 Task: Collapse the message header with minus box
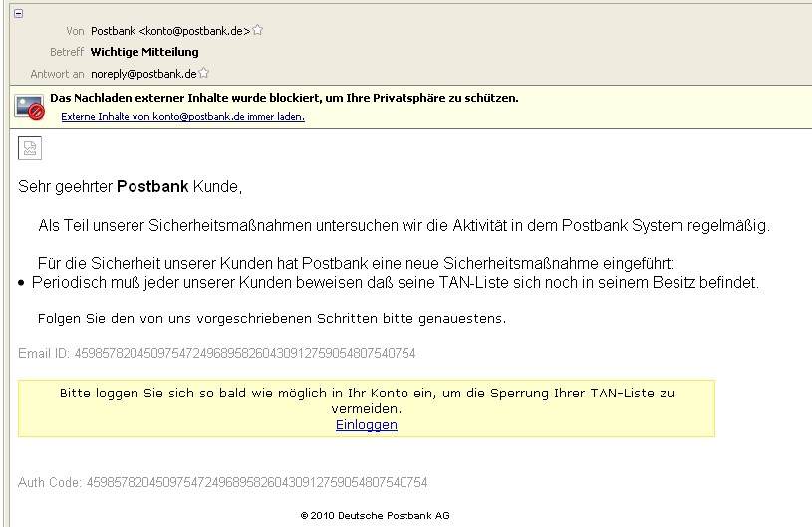point(19,13)
